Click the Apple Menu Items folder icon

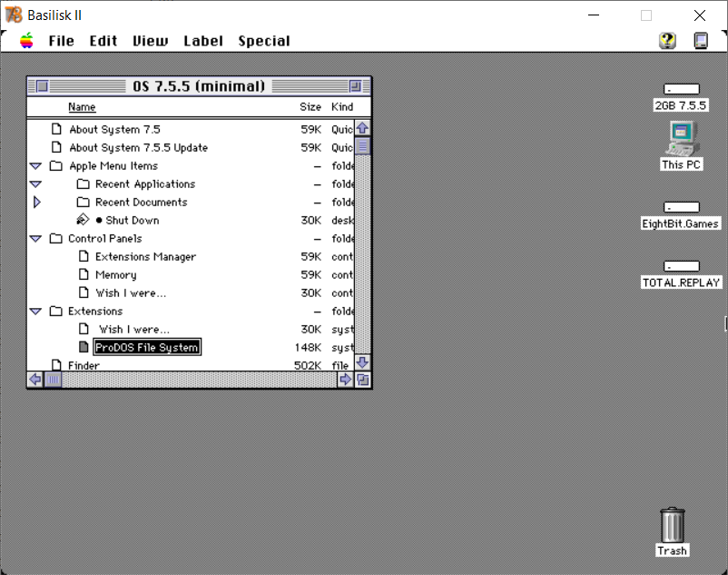[x=55, y=165]
